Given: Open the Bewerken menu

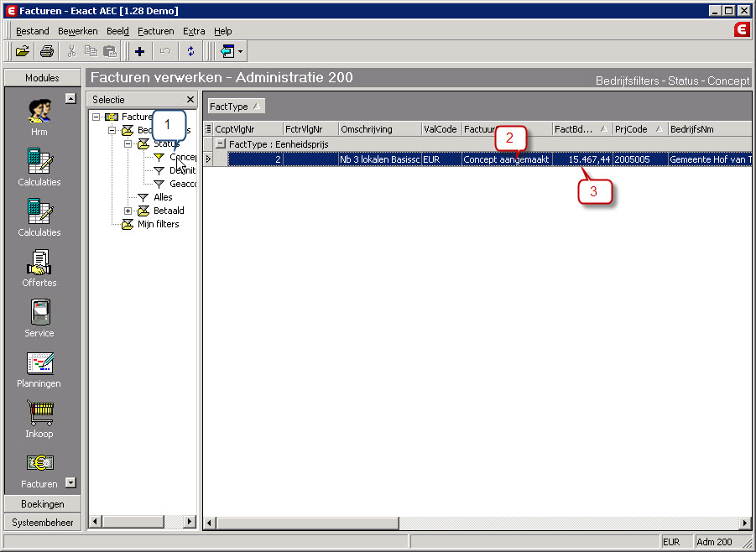Looking at the screenshot, I should [78, 31].
